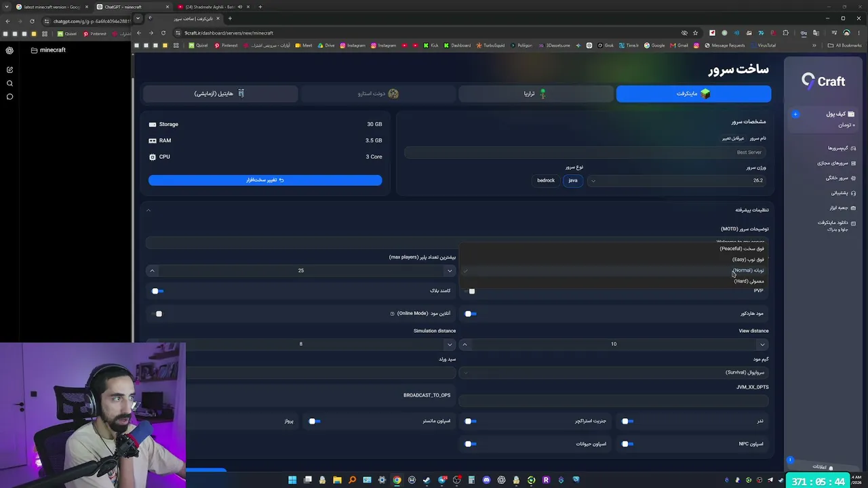This screenshot has height=488, width=868.
Task: Click the Online Mode help icon
Action: click(x=392, y=314)
